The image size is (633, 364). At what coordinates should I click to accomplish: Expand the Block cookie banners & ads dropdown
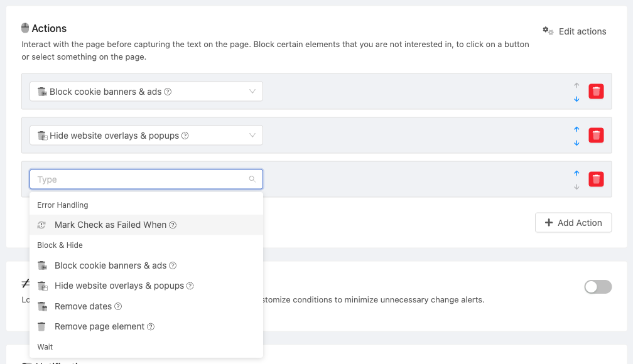click(x=146, y=92)
